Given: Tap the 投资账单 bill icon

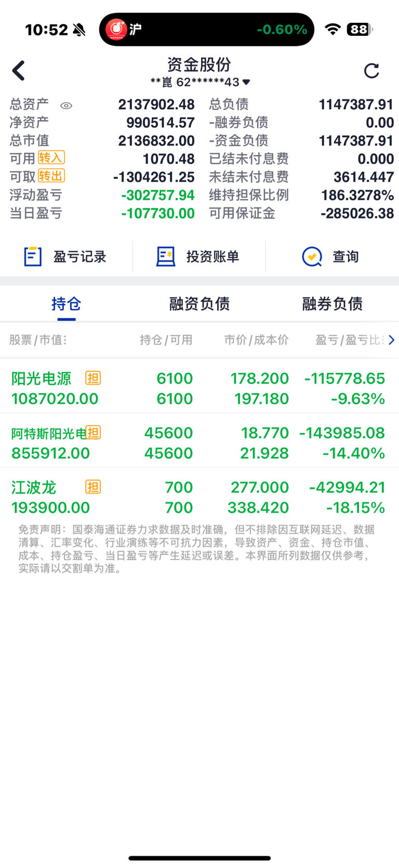Looking at the screenshot, I should click(x=166, y=256).
